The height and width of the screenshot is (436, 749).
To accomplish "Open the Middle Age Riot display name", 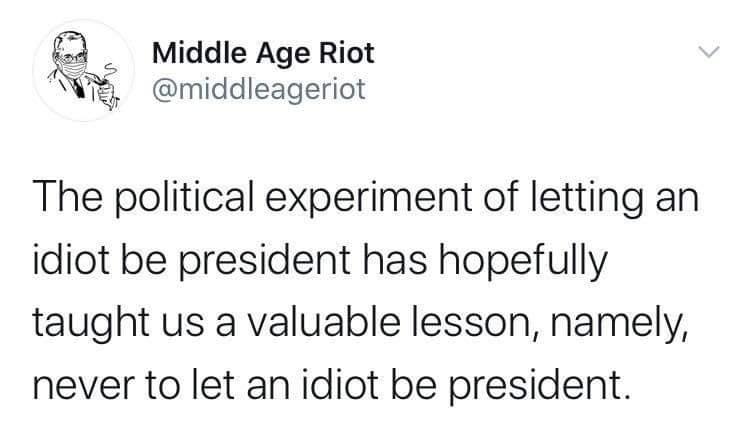I will tap(263, 53).
